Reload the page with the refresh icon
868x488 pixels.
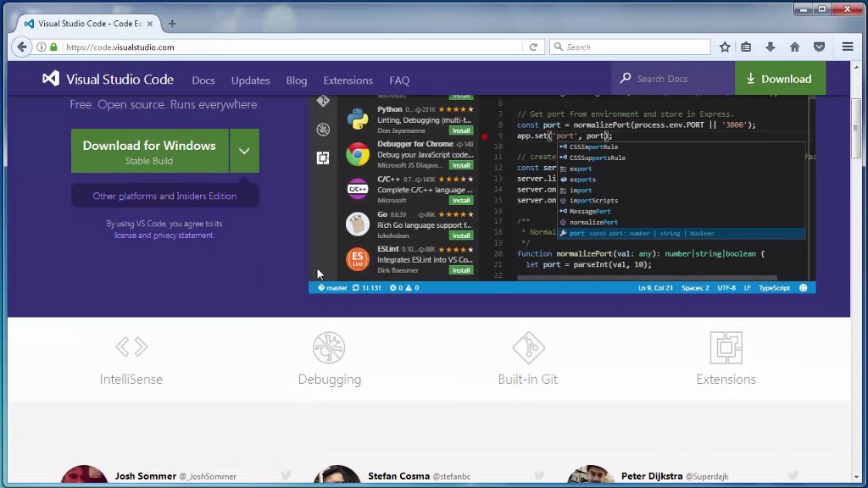click(533, 47)
